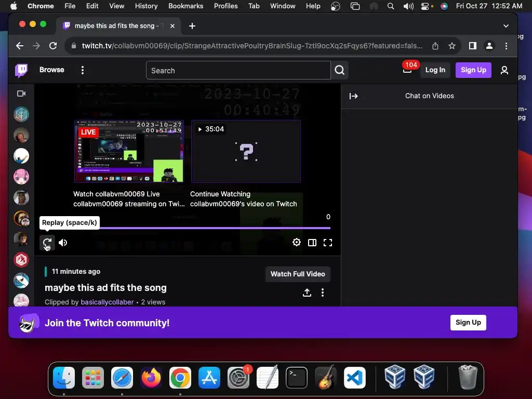The image size is (532, 399).
Task: Expand Chrome tab search chevron
Action: tap(506, 26)
